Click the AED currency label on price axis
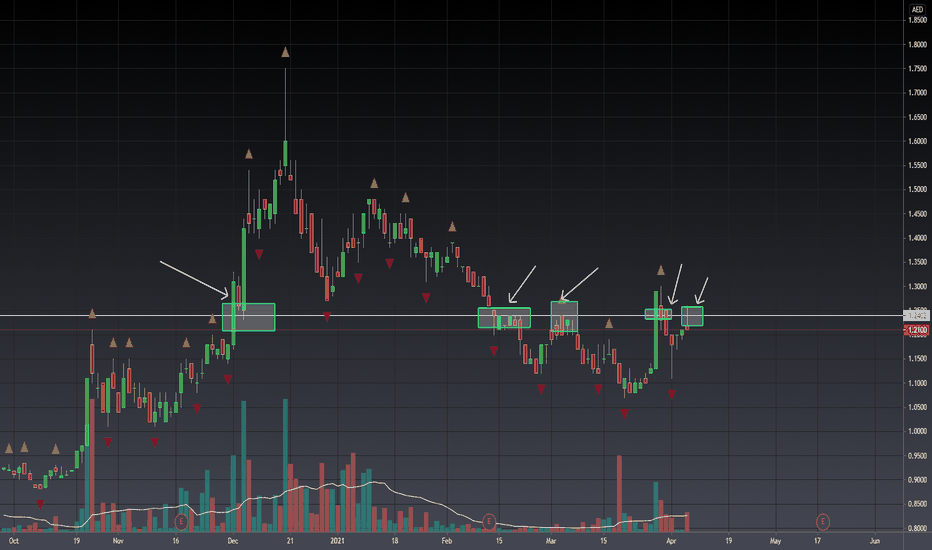This screenshot has height=550, width=932. pyautogui.click(x=917, y=10)
